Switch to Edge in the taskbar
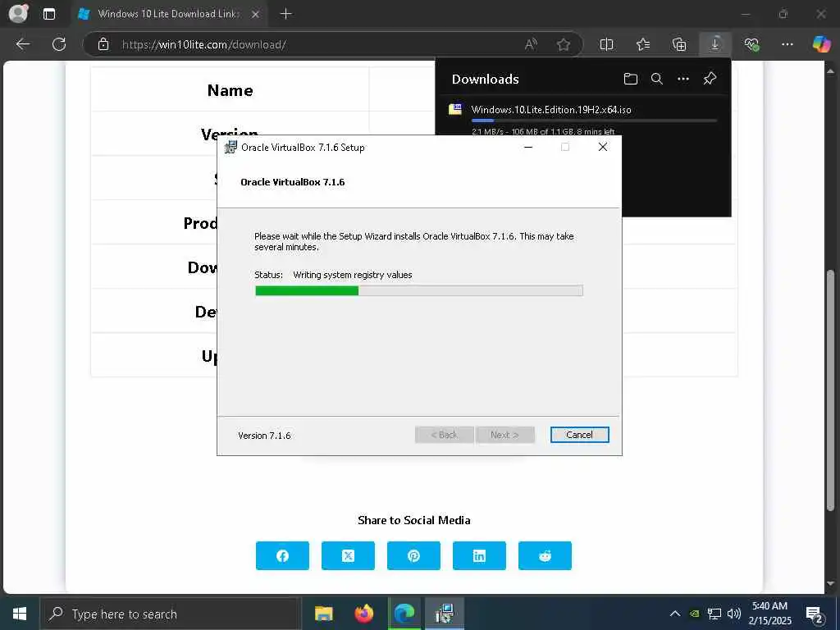This screenshot has width=840, height=630. pyautogui.click(x=404, y=614)
